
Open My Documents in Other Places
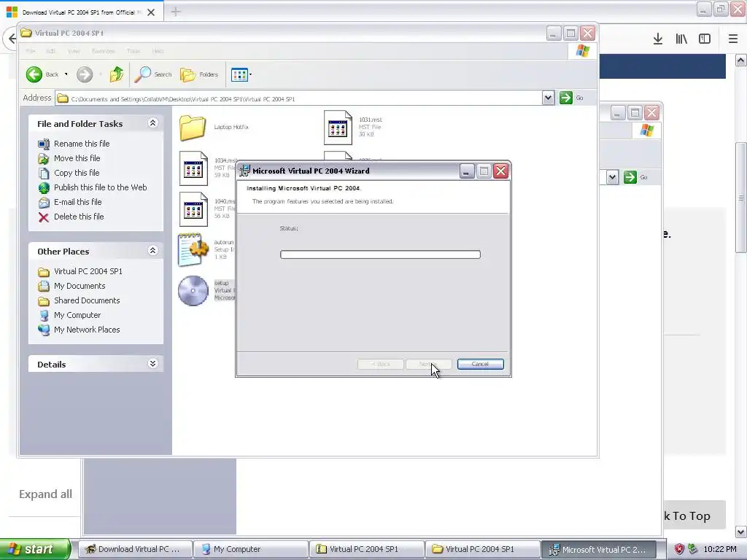click(80, 286)
